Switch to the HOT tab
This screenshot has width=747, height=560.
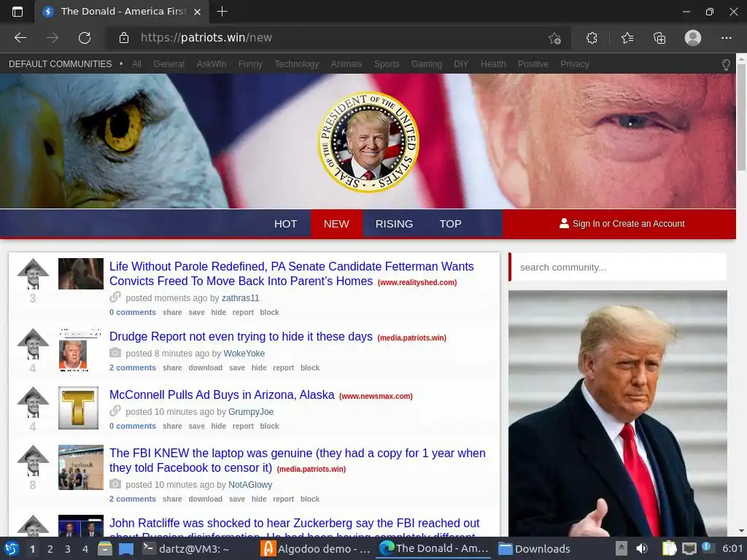click(x=285, y=224)
